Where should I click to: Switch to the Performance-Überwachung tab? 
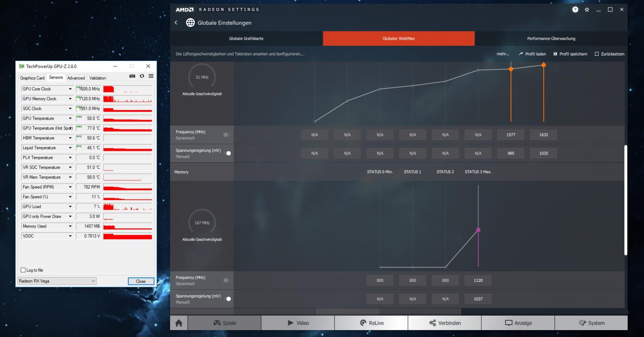coord(551,39)
